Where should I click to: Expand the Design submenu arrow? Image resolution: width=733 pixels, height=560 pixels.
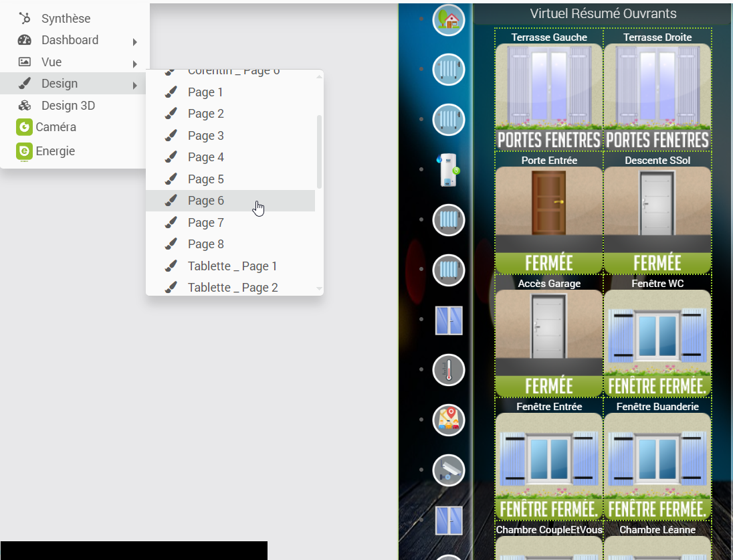tap(134, 86)
